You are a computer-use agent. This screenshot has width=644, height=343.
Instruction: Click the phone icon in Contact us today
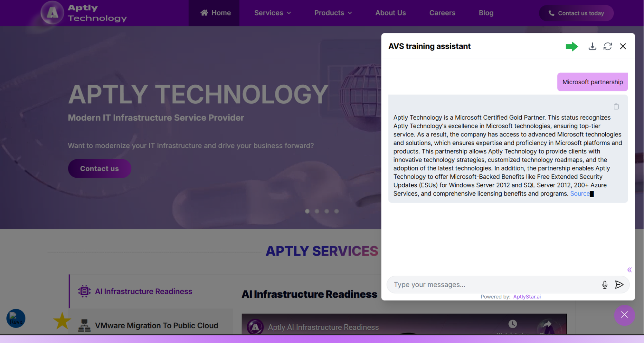pos(551,13)
